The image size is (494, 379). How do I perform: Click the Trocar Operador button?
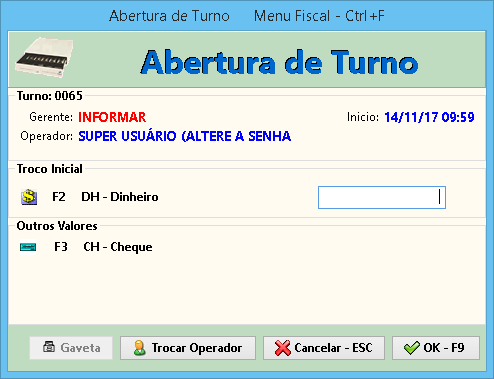click(188, 348)
